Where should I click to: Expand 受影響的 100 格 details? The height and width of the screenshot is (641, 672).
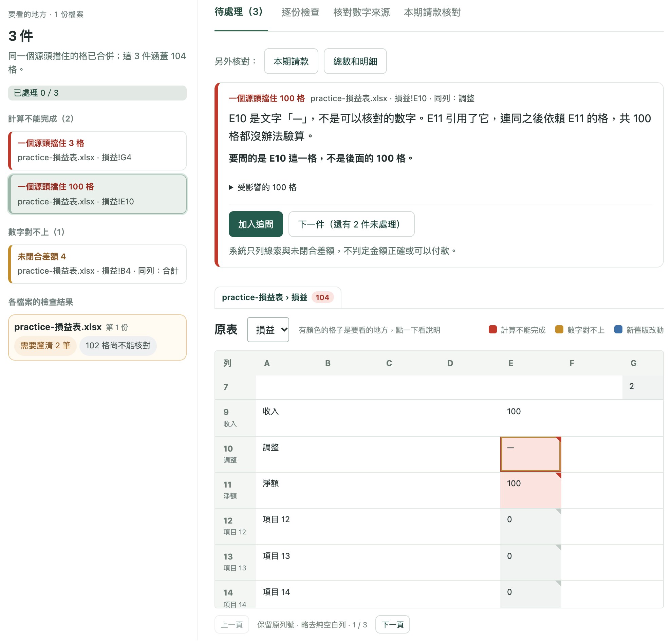(x=262, y=187)
